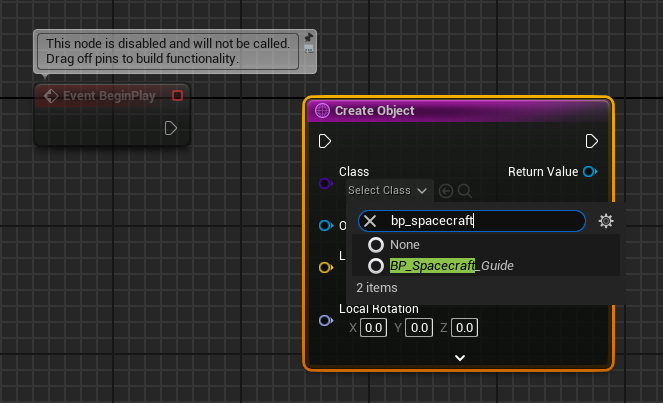Screen dimensions: 663x403
Task: Toggle comment bubble visibility icon below the pin
Action: click(x=310, y=49)
